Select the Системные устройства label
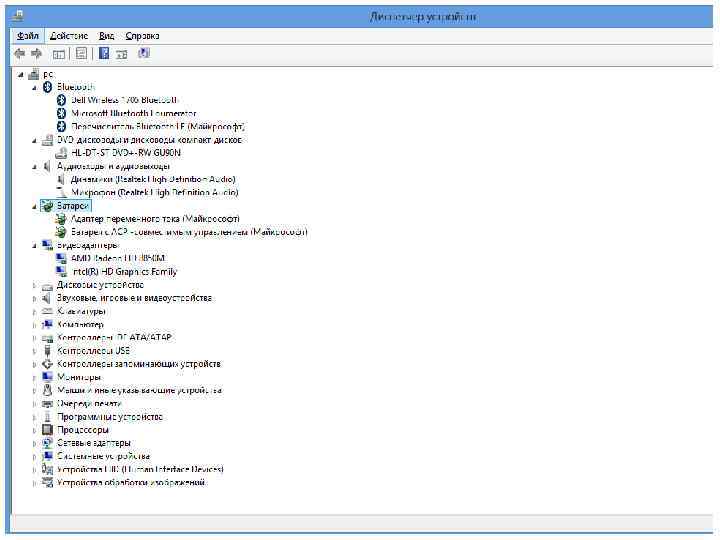Screen dimensions: 720x540 coord(103,456)
